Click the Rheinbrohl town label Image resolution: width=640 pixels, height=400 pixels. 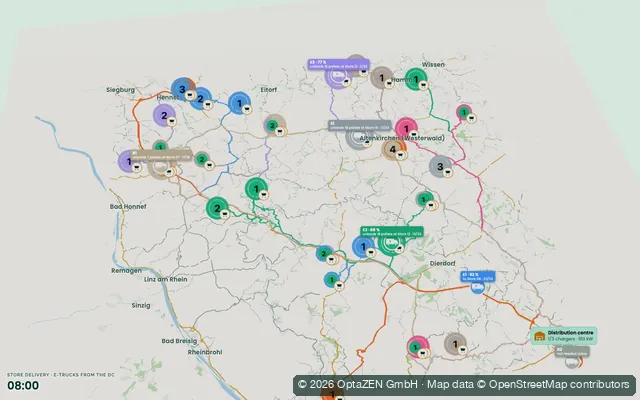click(205, 352)
